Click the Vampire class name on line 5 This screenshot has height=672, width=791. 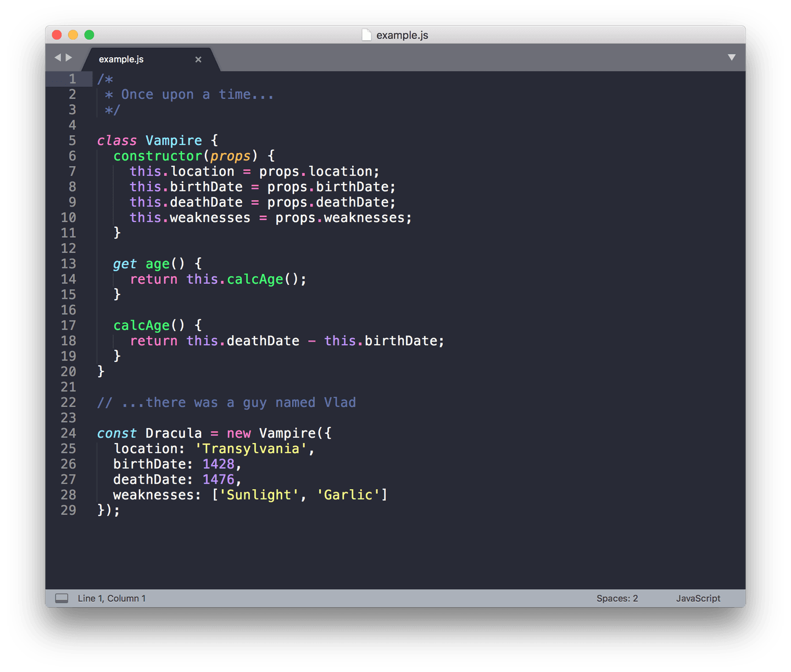coord(174,141)
